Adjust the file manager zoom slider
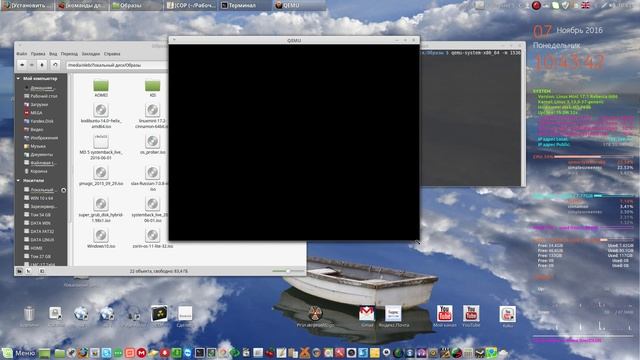This screenshot has width=640, height=360. click(x=288, y=271)
